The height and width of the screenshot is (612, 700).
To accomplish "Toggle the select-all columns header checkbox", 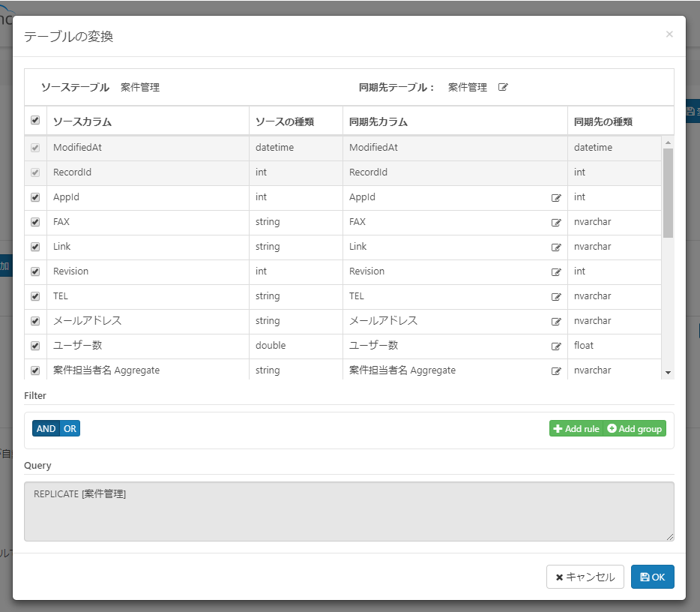I will coord(35,120).
